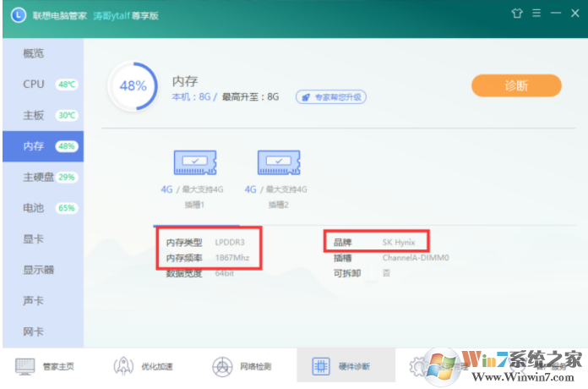Click the 48°C CPU temperature badge
588x389 pixels.
tap(67, 85)
